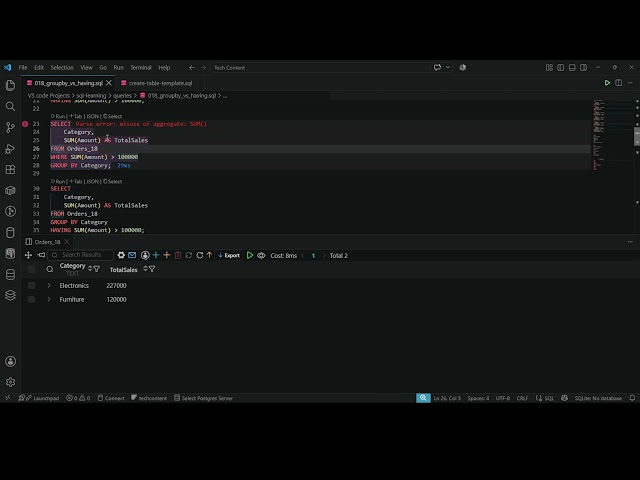The height and width of the screenshot is (480, 640).
Task: Check the Furniture row checkbox
Action: 31,299
